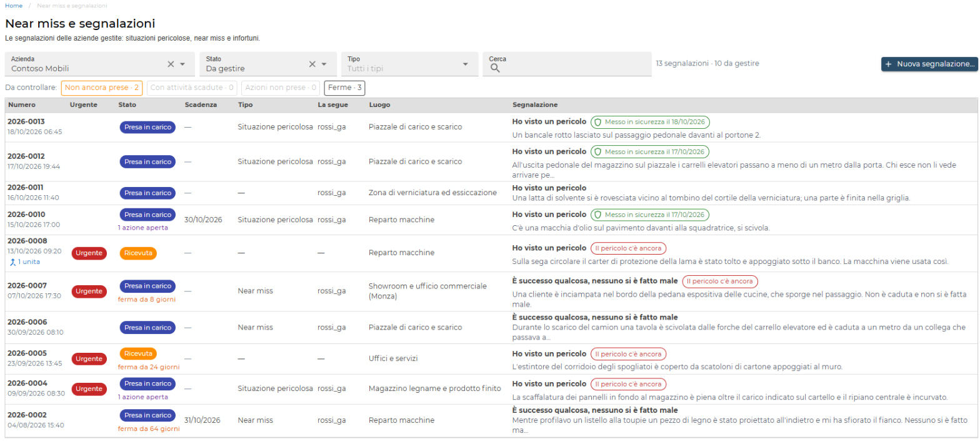Click the shield icon on report 2026-0010

[x=597, y=215]
